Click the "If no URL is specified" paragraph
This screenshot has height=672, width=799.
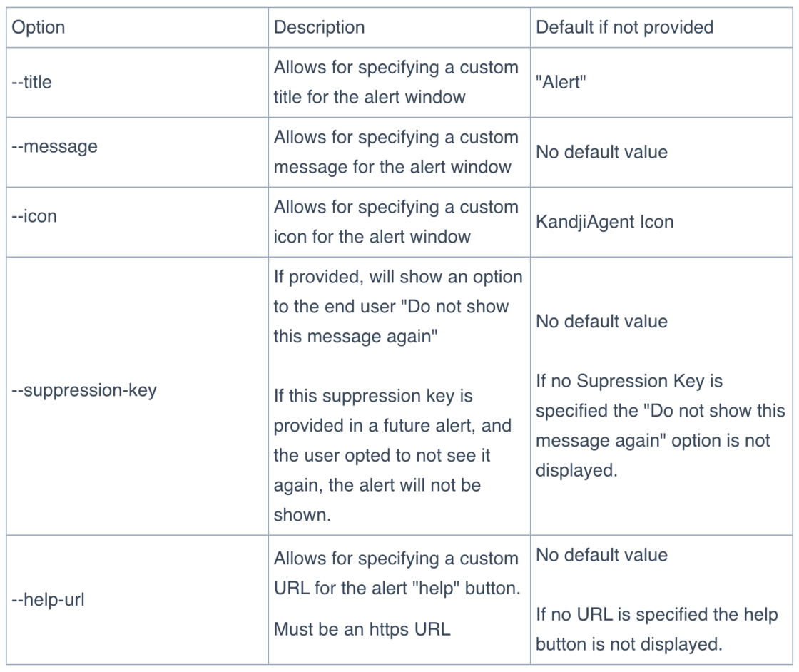(656, 629)
